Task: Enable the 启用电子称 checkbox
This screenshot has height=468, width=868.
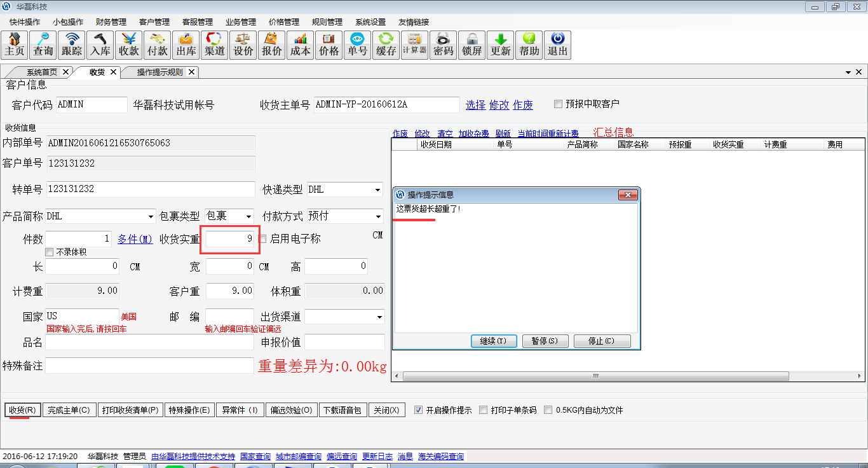Action: click(x=263, y=239)
